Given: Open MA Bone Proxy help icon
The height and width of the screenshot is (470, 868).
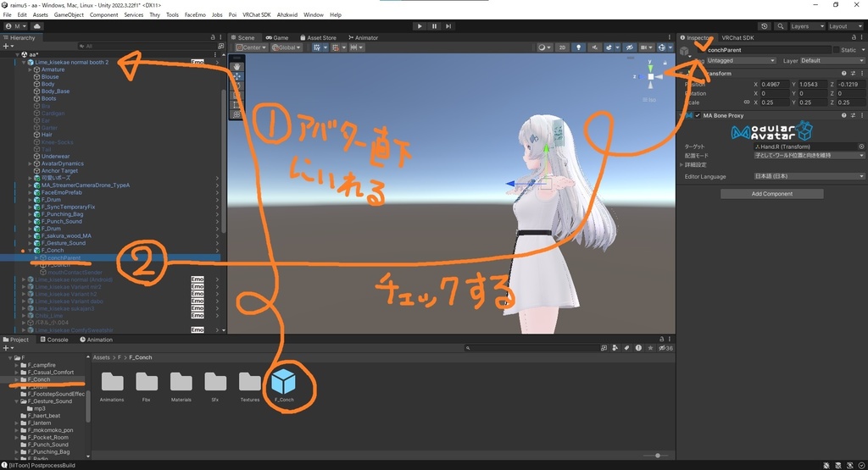Looking at the screenshot, I should click(x=843, y=115).
